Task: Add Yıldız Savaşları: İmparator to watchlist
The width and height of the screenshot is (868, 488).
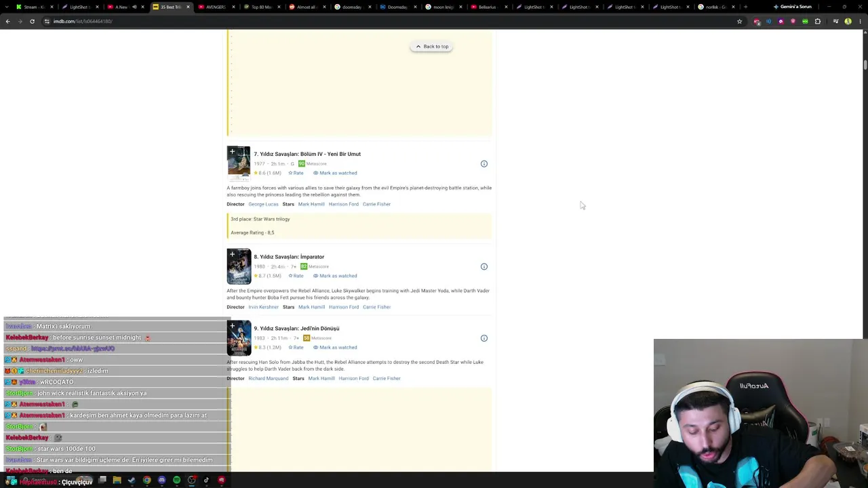Action: point(232,255)
